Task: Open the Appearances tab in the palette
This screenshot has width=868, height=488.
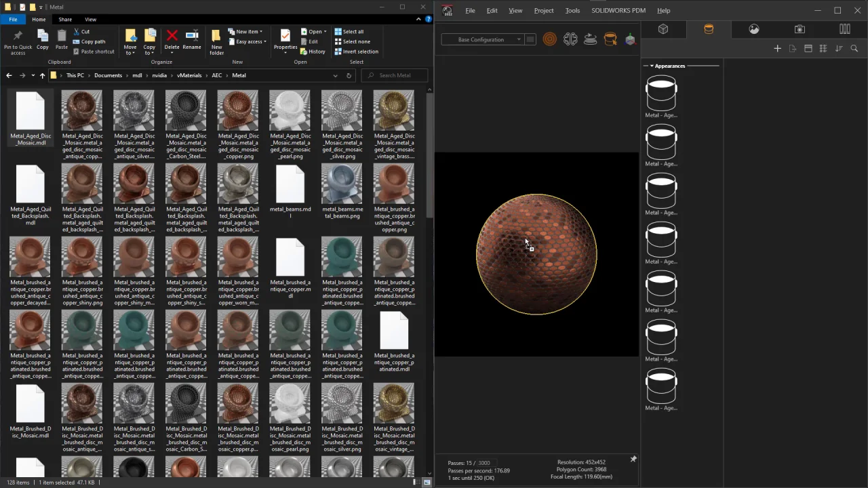Action: [x=709, y=29]
